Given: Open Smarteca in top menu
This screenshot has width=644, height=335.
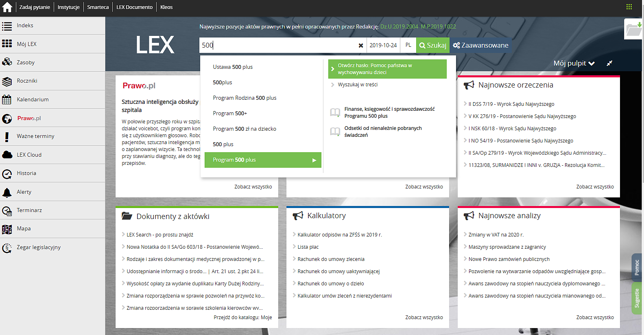Looking at the screenshot, I should [x=98, y=7].
